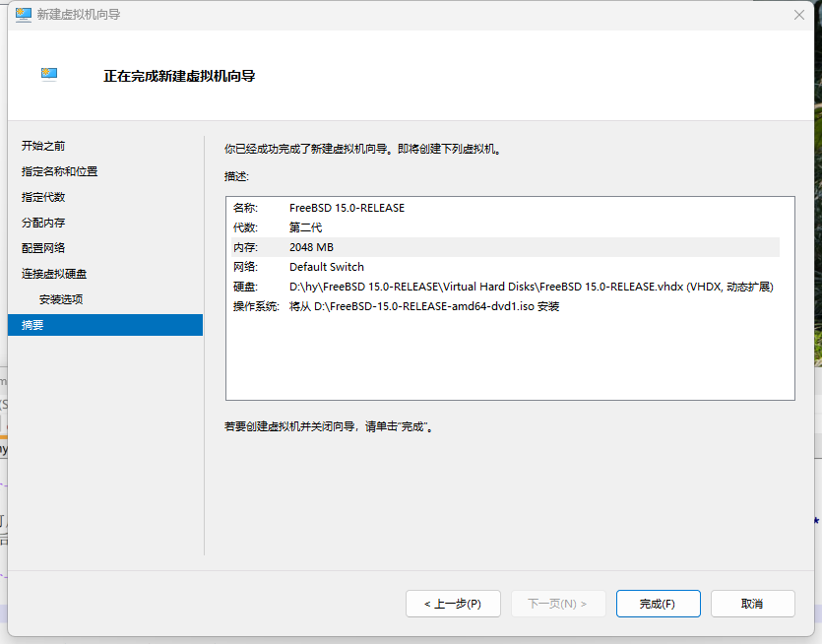Select the 操作系统 ISO install row
The width and height of the screenshot is (822, 644).
[505, 306]
